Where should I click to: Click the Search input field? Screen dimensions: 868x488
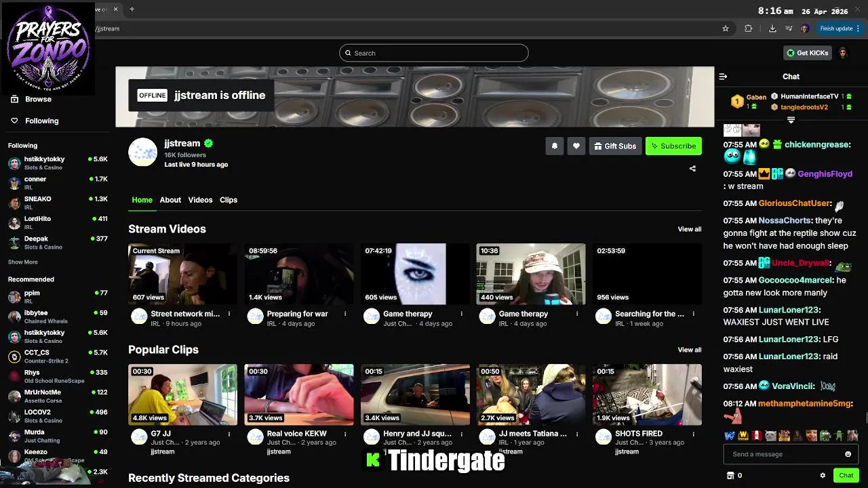pos(434,53)
